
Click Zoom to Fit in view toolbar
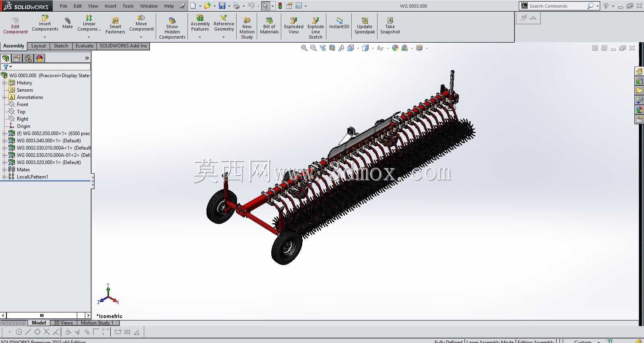tap(304, 48)
